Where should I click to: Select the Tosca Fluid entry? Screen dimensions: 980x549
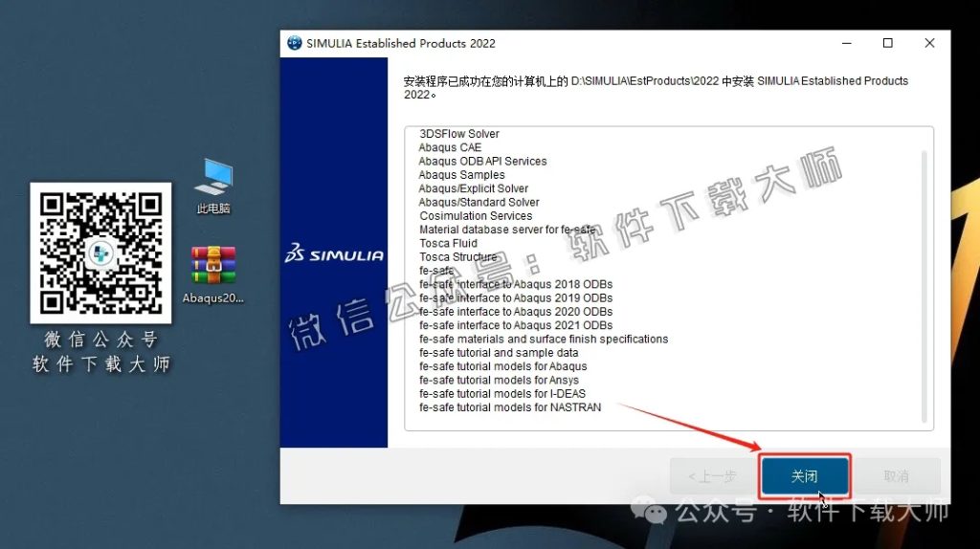point(448,244)
